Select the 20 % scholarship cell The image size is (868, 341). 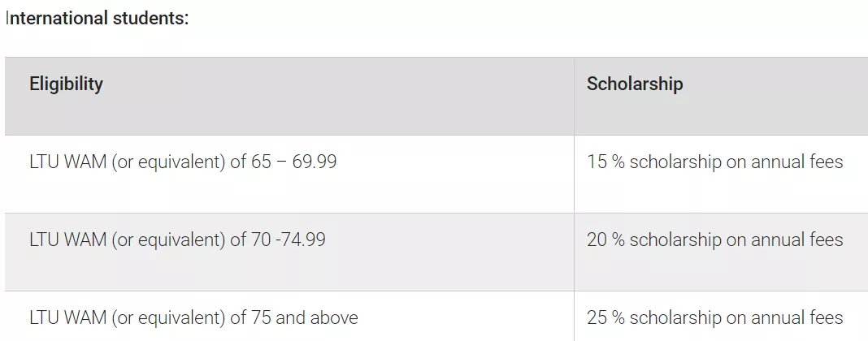[714, 240]
